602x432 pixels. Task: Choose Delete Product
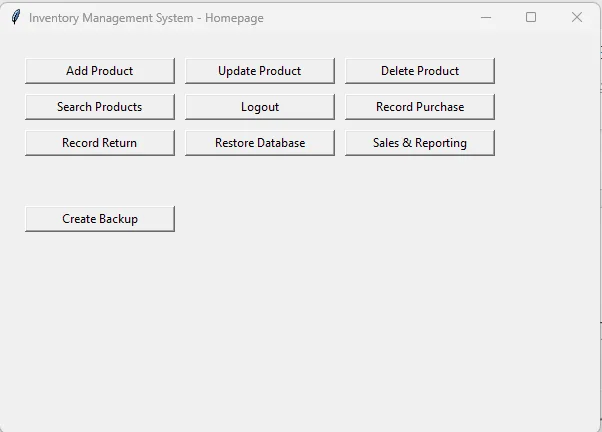(x=420, y=71)
